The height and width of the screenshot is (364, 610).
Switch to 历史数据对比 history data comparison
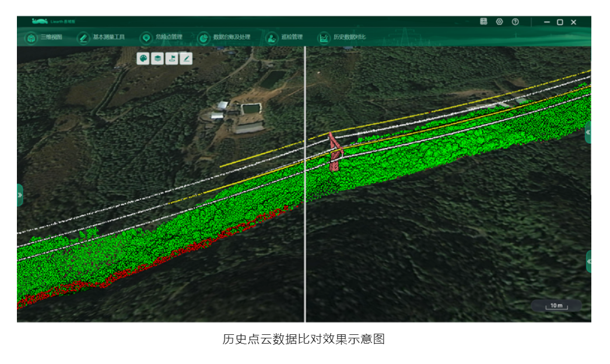[342, 37]
